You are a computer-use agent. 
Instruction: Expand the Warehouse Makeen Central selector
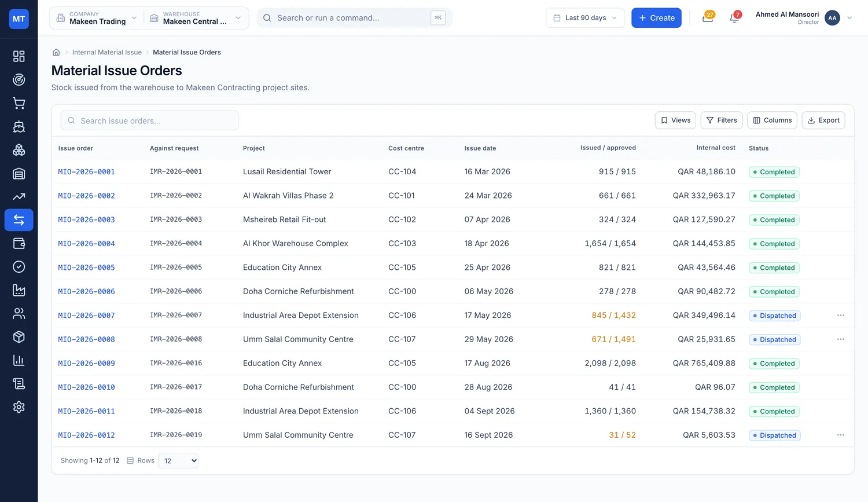[x=196, y=18]
